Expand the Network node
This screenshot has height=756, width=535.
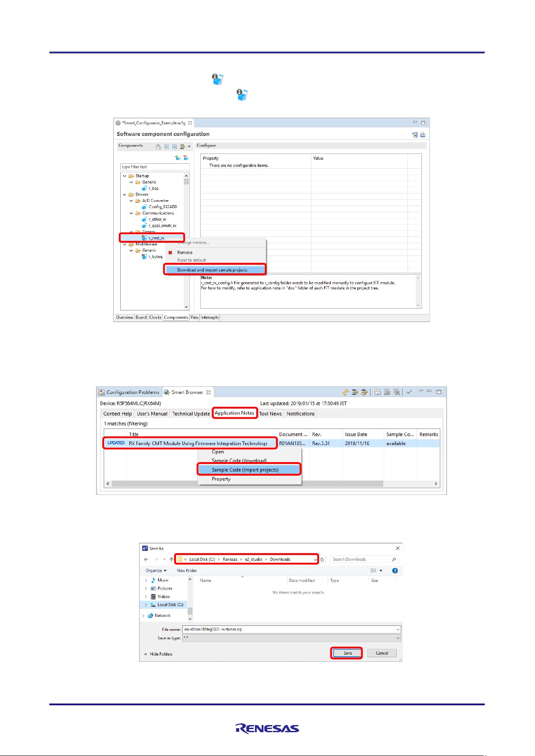point(144,616)
